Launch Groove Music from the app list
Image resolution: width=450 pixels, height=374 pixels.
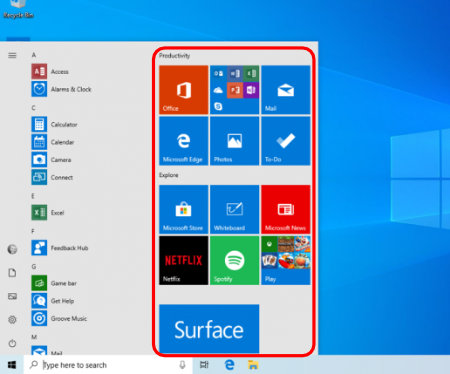pos(59,319)
